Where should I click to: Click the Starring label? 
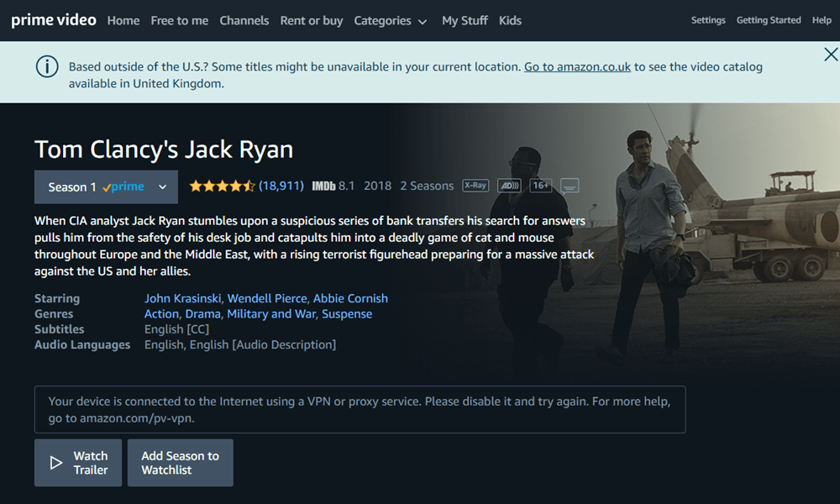(57, 298)
